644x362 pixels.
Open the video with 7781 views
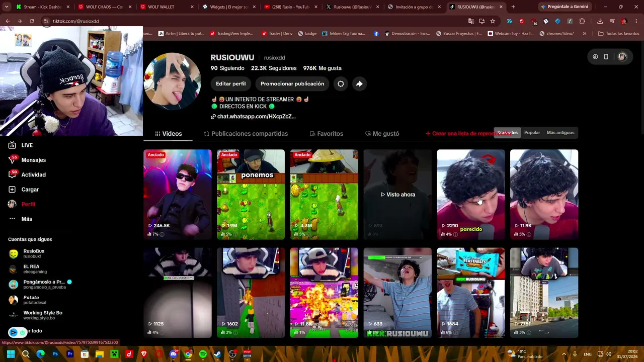coord(544,293)
